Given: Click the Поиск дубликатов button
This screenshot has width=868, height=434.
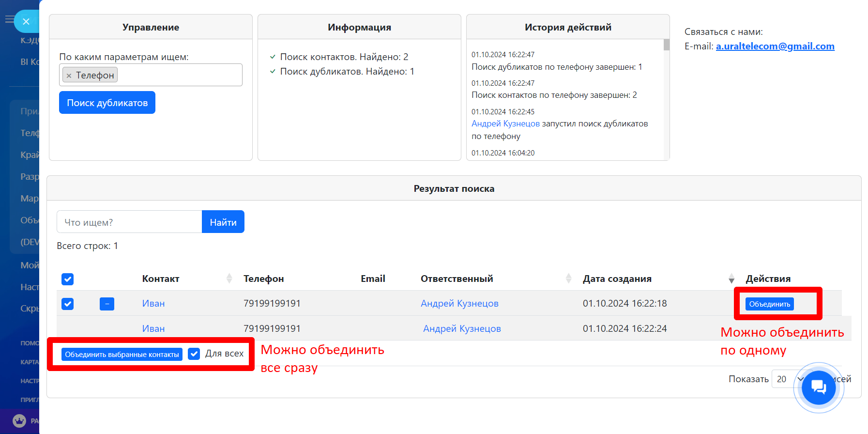Looking at the screenshot, I should point(107,103).
